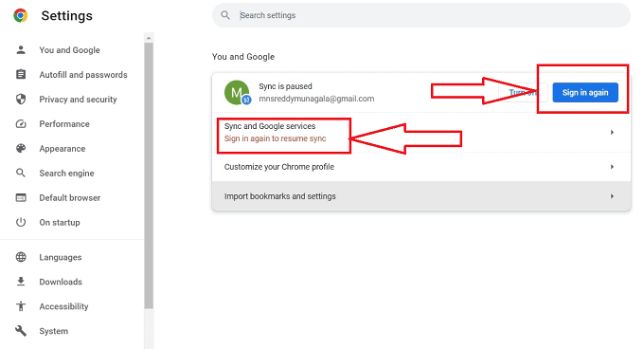Click the Chrome logo icon
This screenshot has width=644, height=349.
[21, 15]
